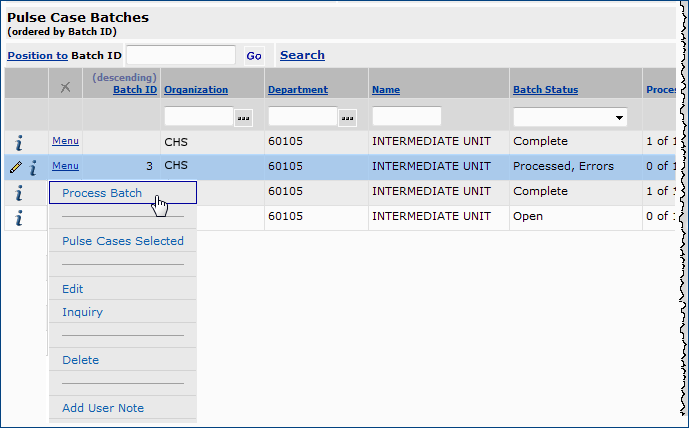
Task: Open Department filter lookup ellipsis button
Action: (347, 117)
